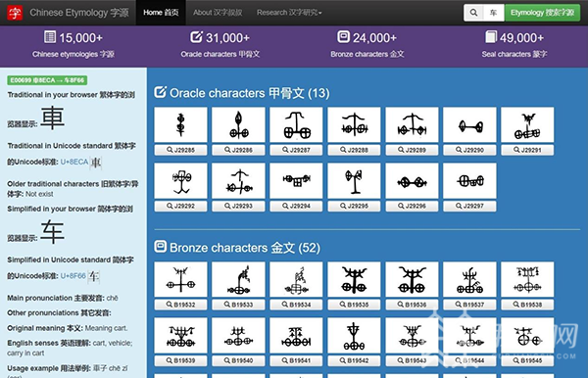Open the Research 汉字研究 dropdown menu
The width and height of the screenshot is (588, 378).
pos(289,13)
